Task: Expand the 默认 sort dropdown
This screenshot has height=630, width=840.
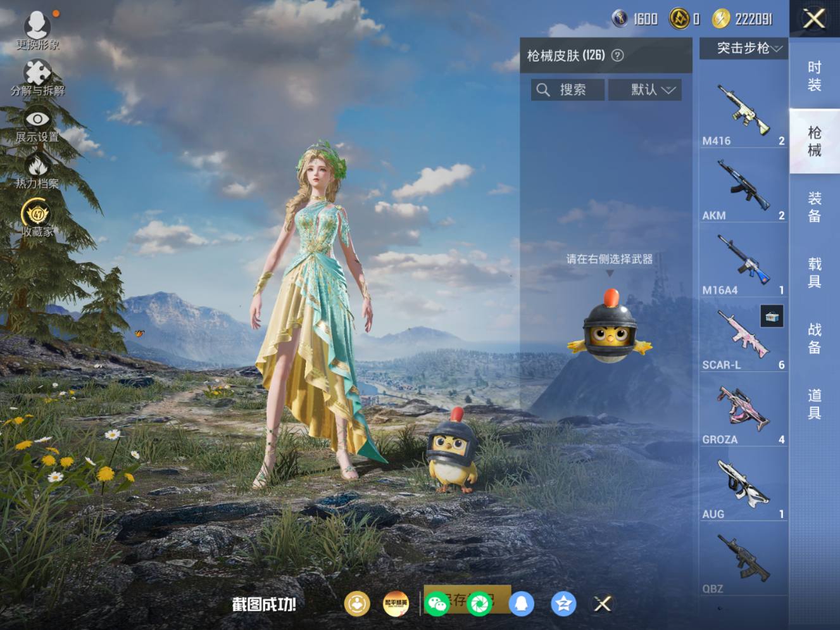Action: pyautogui.click(x=645, y=90)
